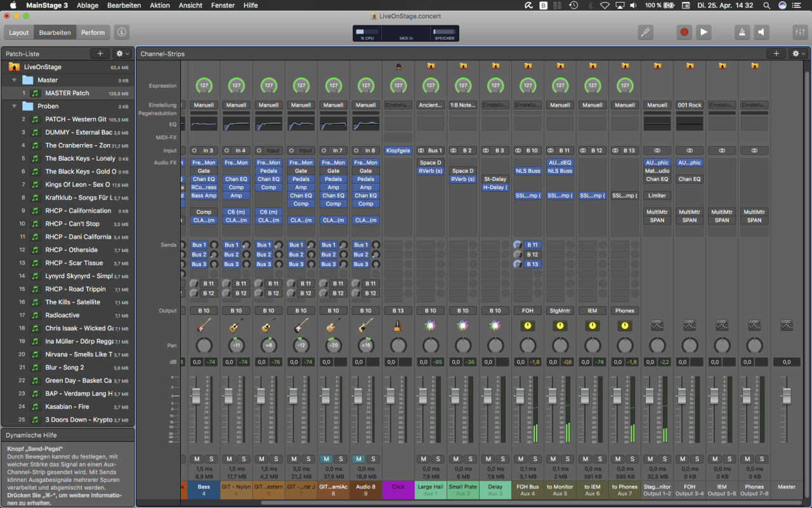This screenshot has height=508, width=812.
Task: Solo the to Monitor aux strip
Action: (x=567, y=459)
